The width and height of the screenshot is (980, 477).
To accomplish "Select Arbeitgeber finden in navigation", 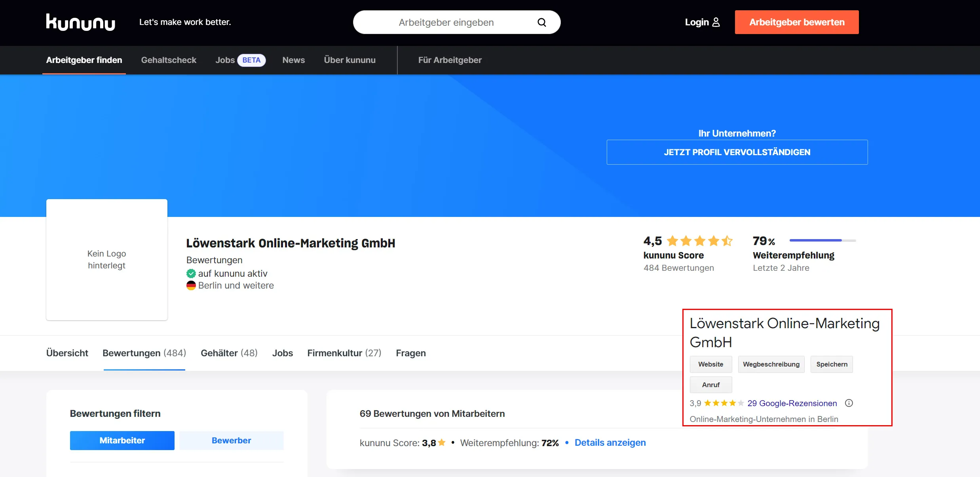I will point(84,60).
